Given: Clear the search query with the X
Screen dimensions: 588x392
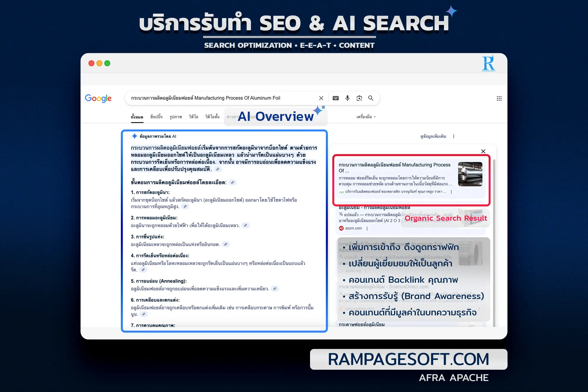Looking at the screenshot, I should point(321,98).
